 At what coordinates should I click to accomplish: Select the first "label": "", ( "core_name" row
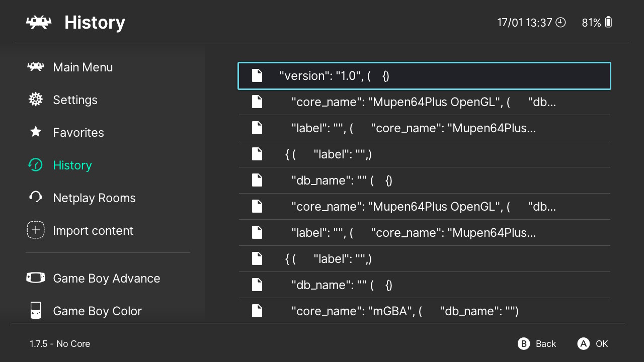(x=424, y=128)
